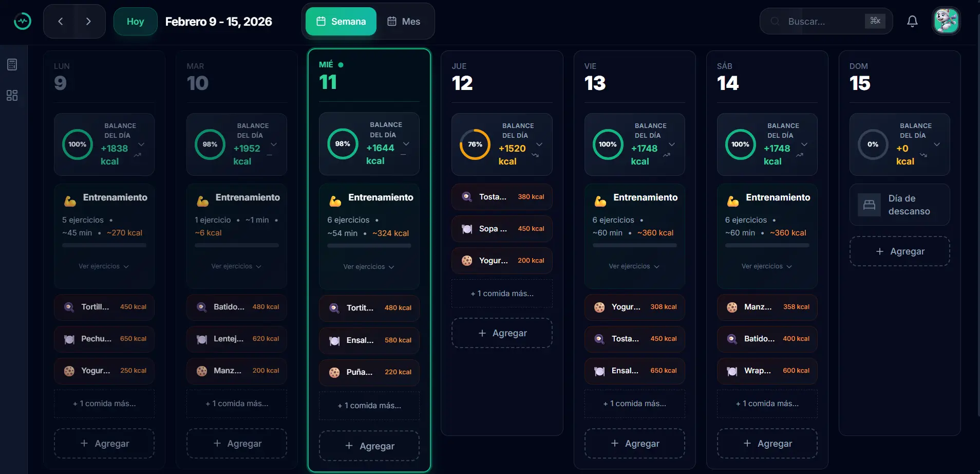This screenshot has height=474, width=980.
Task: Click Monday's training muscle icon
Action: [70, 200]
